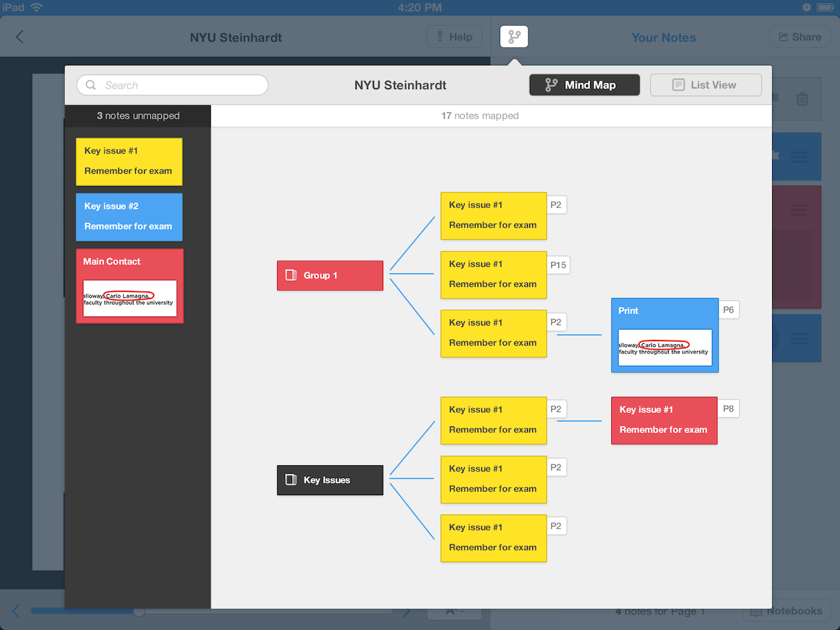The image size is (840, 630).
Task: Select the unmapped blue Key issue #2 note
Action: (x=129, y=217)
